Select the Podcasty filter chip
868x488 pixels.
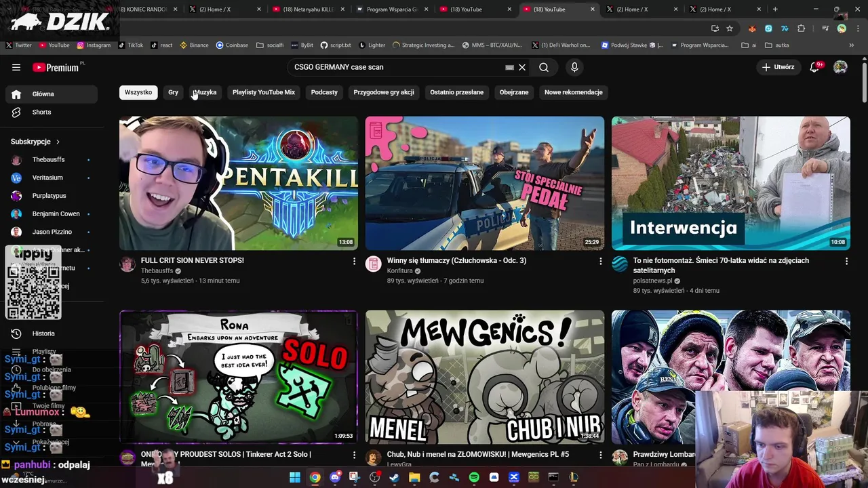324,92
